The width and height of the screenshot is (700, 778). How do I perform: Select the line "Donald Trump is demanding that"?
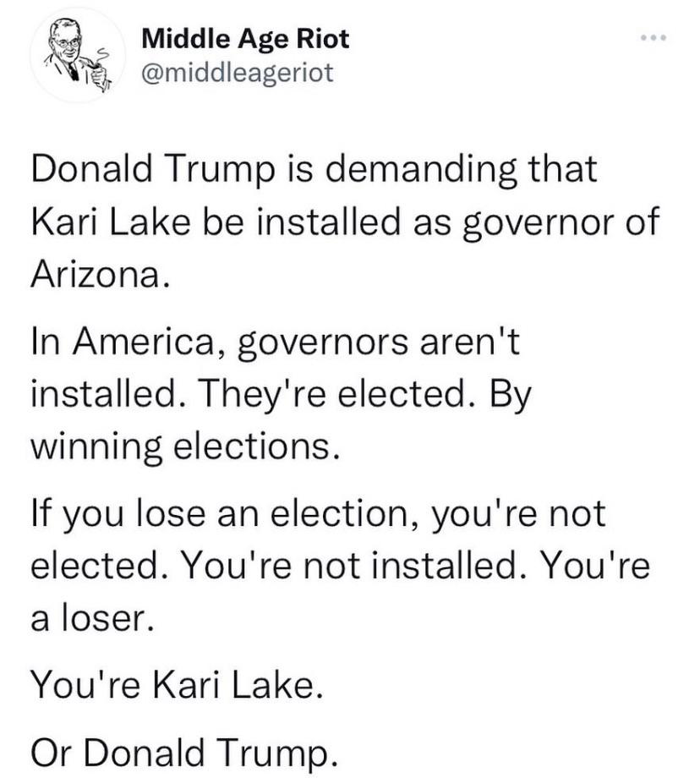tap(314, 168)
